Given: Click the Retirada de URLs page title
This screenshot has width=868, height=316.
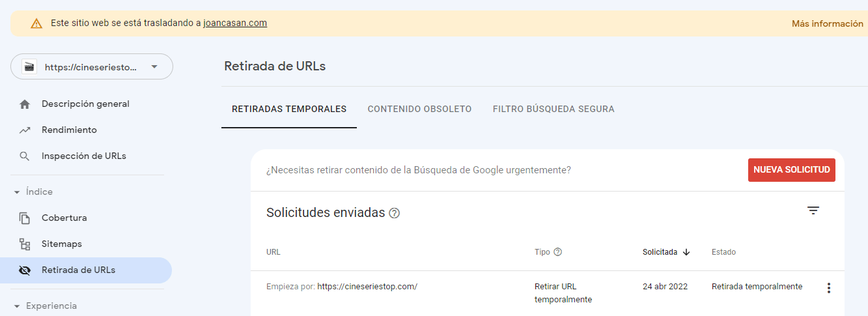Looking at the screenshot, I should (275, 66).
